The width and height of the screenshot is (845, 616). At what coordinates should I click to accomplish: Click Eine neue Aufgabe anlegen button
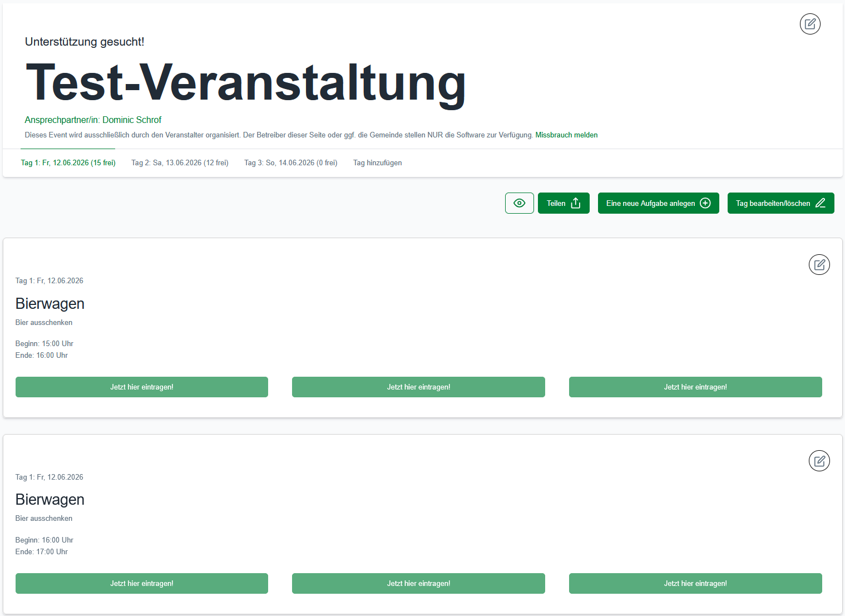(x=658, y=203)
